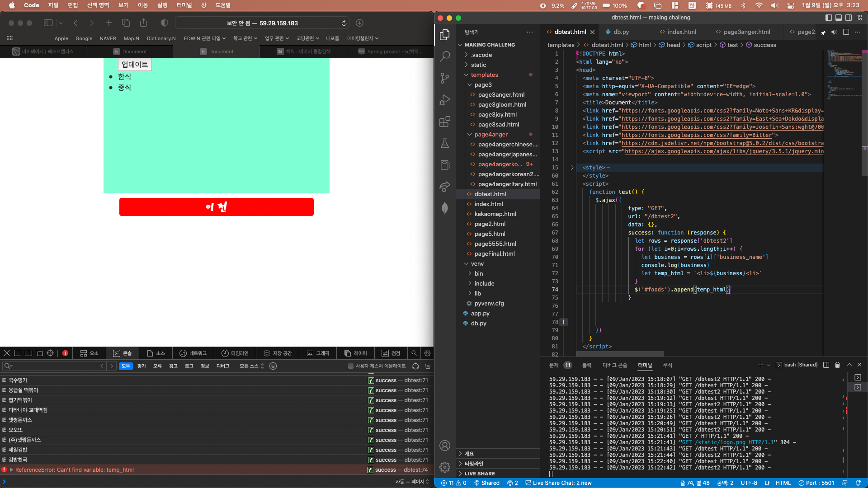Image resolution: width=868 pixels, height=488 pixels.
Task: Reload the page in Safari's address bar
Action: point(344,23)
